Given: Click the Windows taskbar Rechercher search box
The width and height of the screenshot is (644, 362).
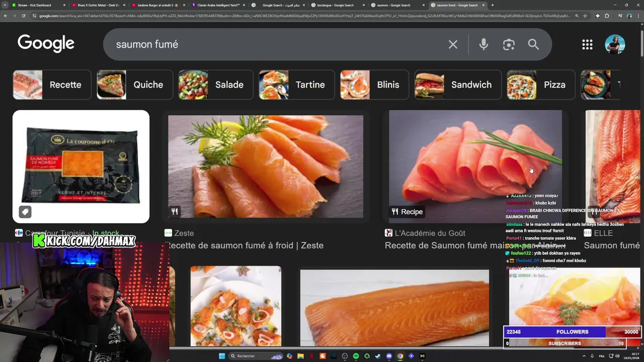Looking at the screenshot, I should (x=256, y=356).
